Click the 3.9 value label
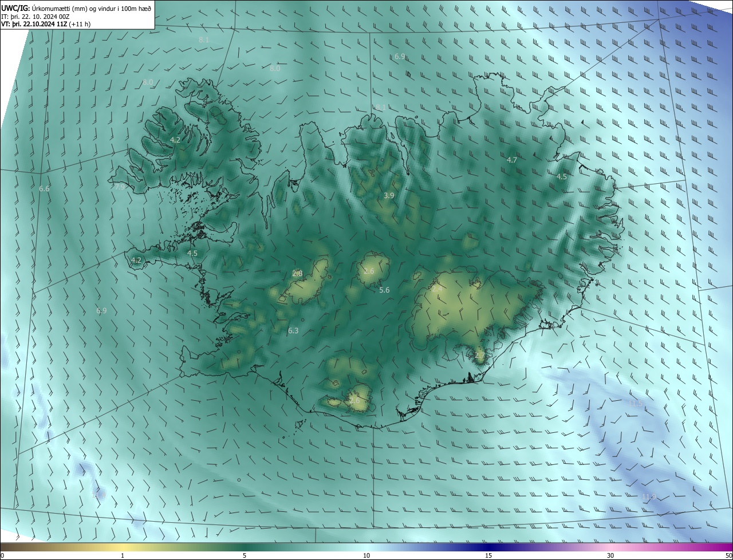 pyautogui.click(x=389, y=196)
